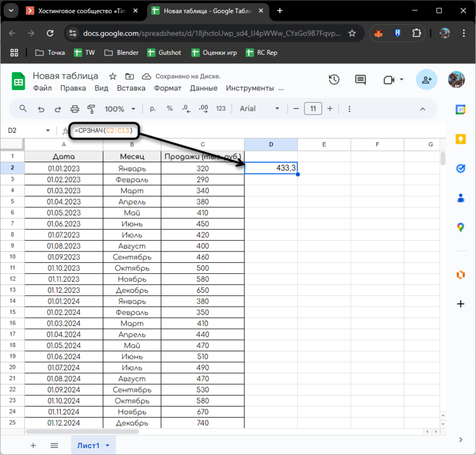476x455 pixels.
Task: Select the paint format roller tool
Action: click(91, 109)
